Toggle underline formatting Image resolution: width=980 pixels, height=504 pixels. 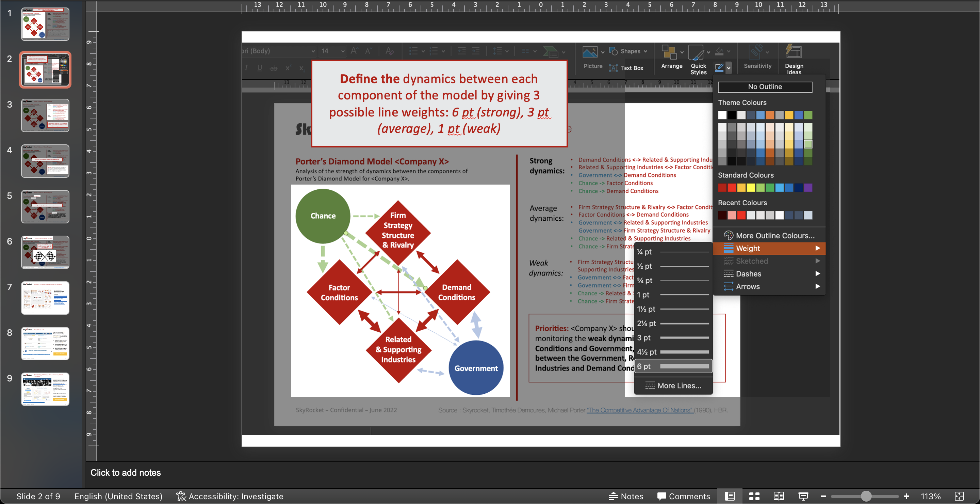click(259, 68)
